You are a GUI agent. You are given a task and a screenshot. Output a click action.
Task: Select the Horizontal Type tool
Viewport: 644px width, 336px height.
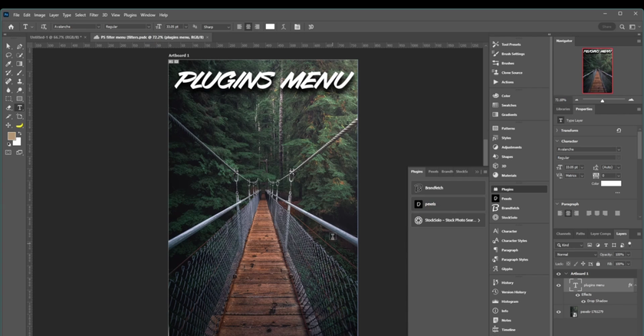[x=20, y=107]
